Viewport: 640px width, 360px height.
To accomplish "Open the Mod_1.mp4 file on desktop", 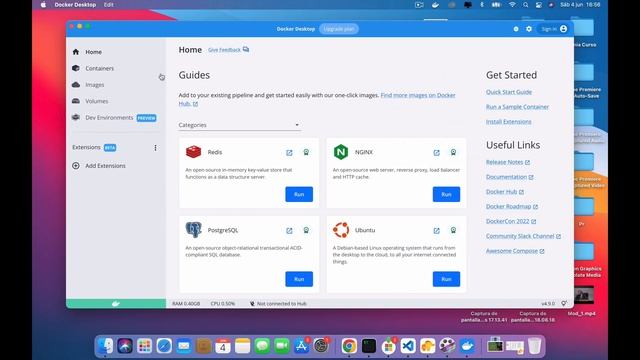I will [x=582, y=301].
